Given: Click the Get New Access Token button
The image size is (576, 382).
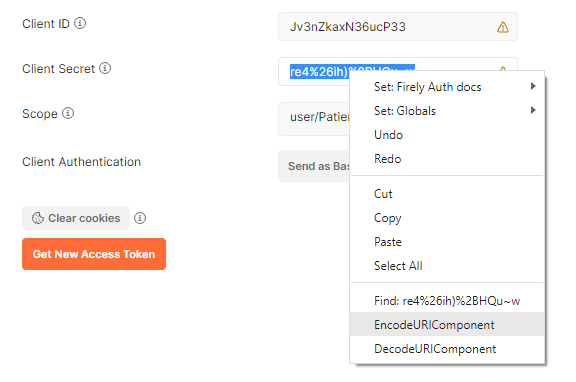Looking at the screenshot, I should (94, 254).
